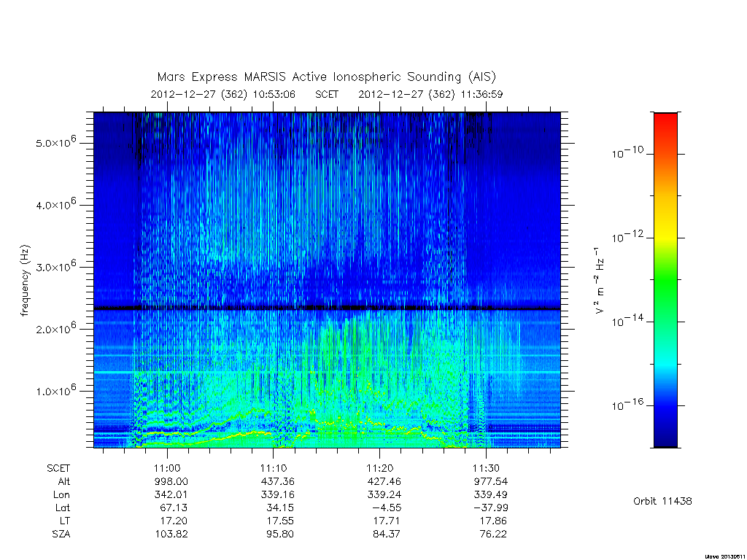Viewport: 747px width, 560px height.
Task: Click the 'SZA' row label
Action: [61, 534]
